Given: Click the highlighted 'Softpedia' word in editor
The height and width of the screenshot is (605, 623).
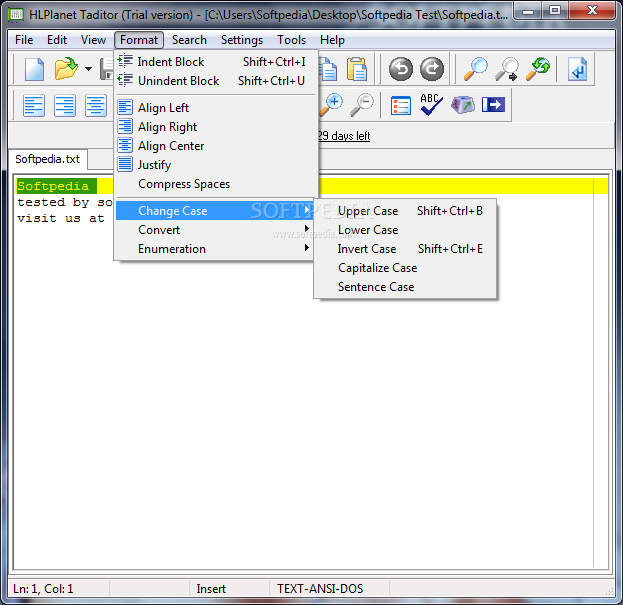Looking at the screenshot, I should [53, 186].
